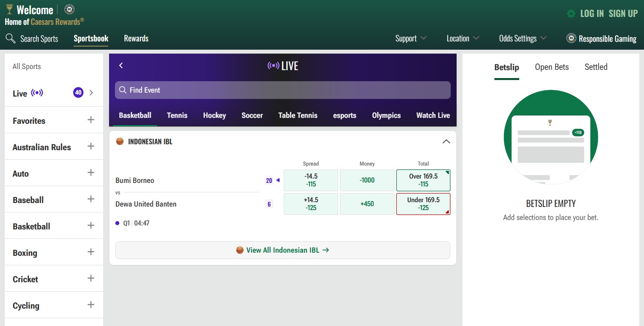This screenshot has width=644, height=326.
Task: Click LOG IN
Action: [592, 13]
